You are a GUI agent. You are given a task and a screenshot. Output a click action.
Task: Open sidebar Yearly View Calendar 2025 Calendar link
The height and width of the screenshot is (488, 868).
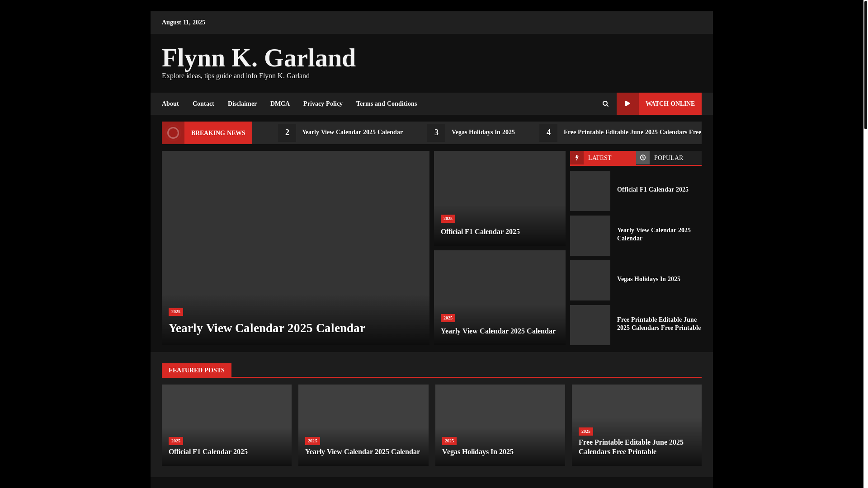654,235
